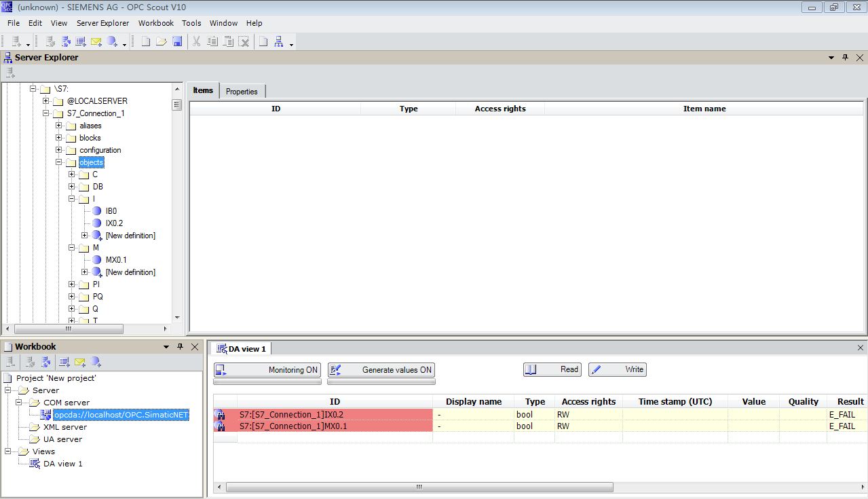Viewport: 868px width, 499px height.
Task: Select the DA view 1 tab
Action: (242, 348)
